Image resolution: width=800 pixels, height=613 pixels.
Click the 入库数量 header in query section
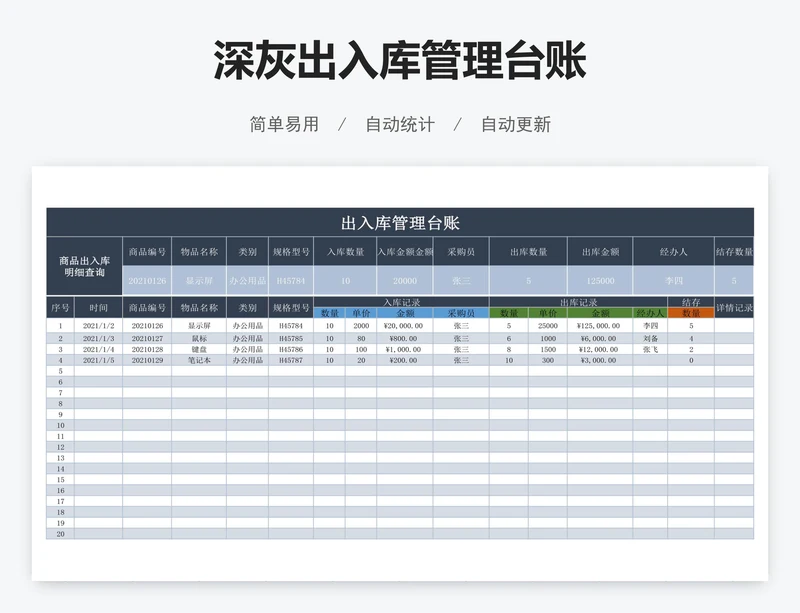tap(345, 252)
